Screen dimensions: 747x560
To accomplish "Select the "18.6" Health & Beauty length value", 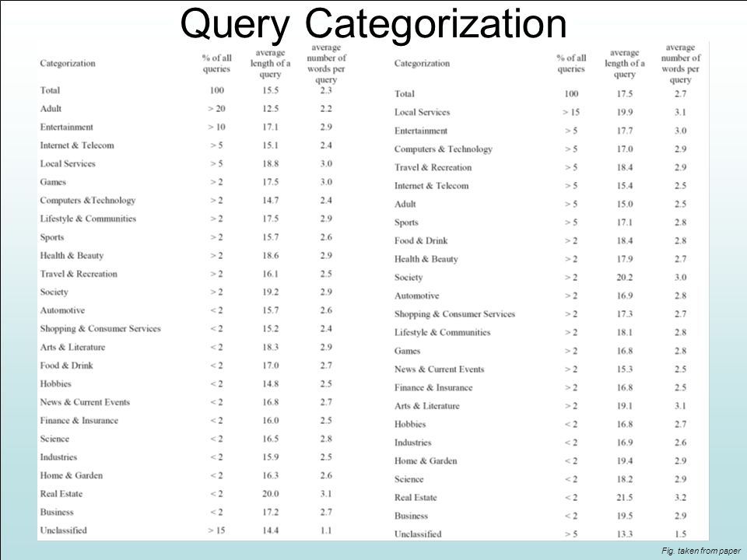I will coord(270,256).
